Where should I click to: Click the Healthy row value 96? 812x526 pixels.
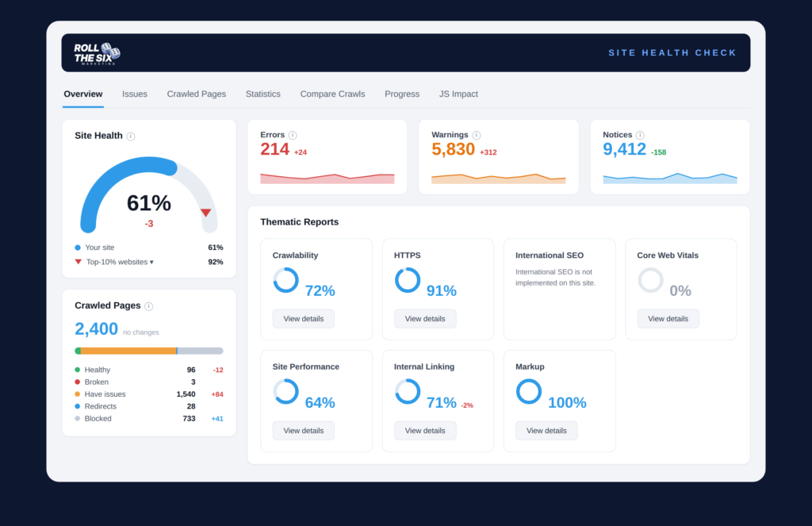pyautogui.click(x=191, y=370)
